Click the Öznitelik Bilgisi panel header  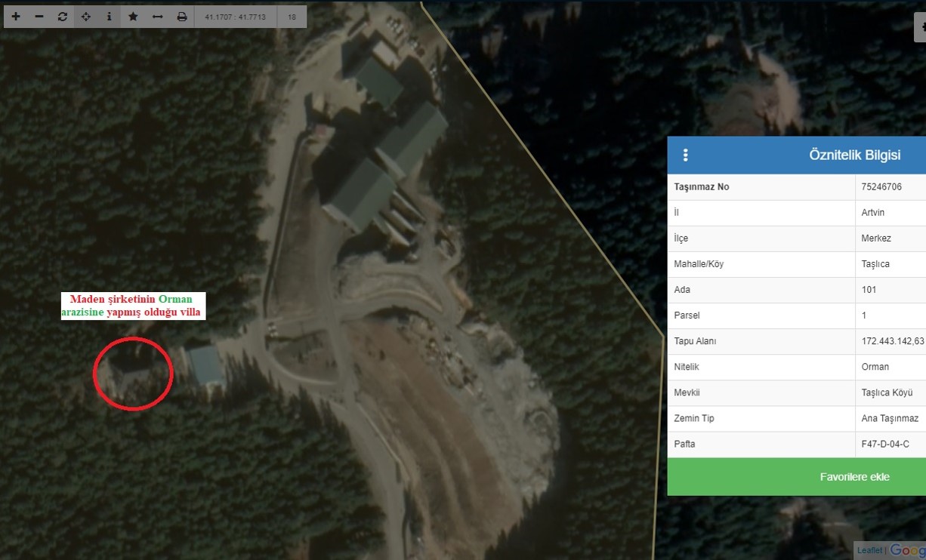pyautogui.click(x=854, y=155)
